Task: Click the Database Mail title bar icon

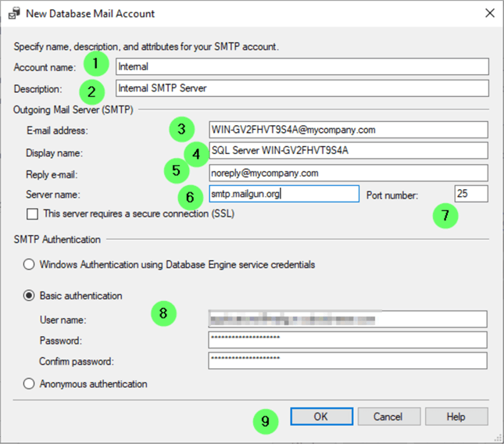Action: click(x=13, y=13)
